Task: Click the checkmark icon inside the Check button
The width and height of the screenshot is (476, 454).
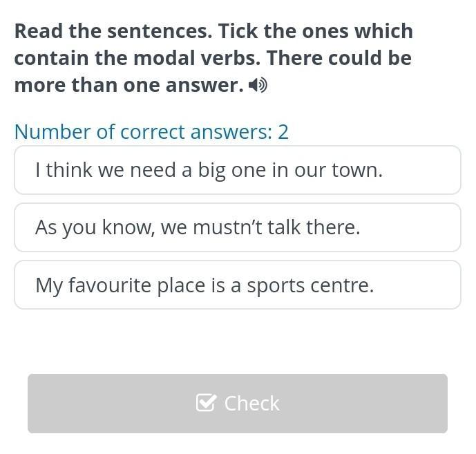Action: pos(206,403)
